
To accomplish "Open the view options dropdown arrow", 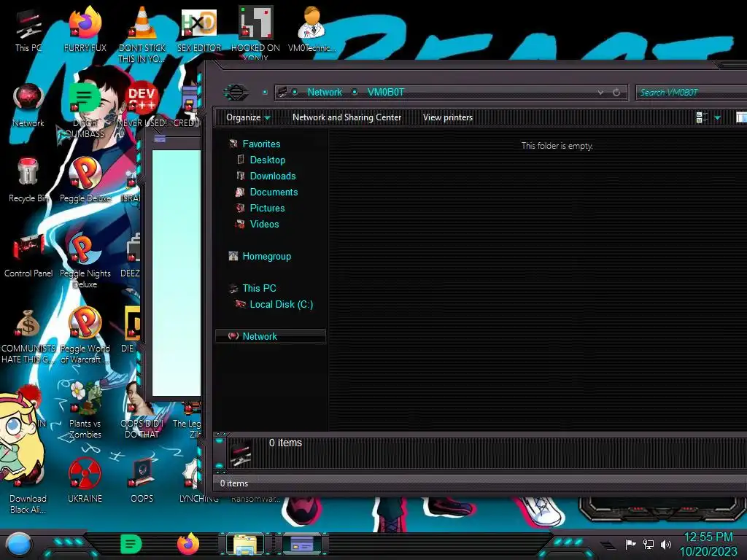I will (x=718, y=117).
